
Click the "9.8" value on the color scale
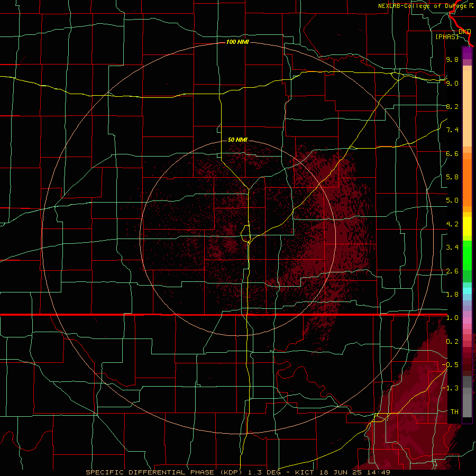point(452,59)
